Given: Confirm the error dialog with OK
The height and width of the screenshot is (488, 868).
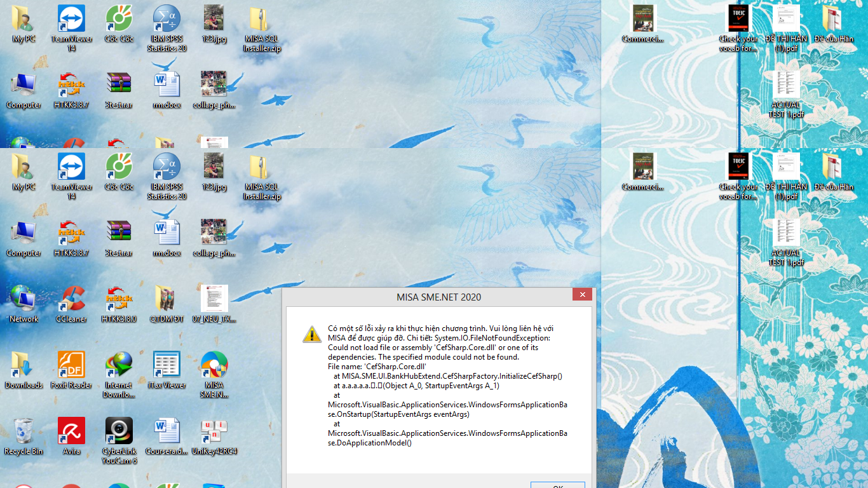Looking at the screenshot, I should point(557,485).
